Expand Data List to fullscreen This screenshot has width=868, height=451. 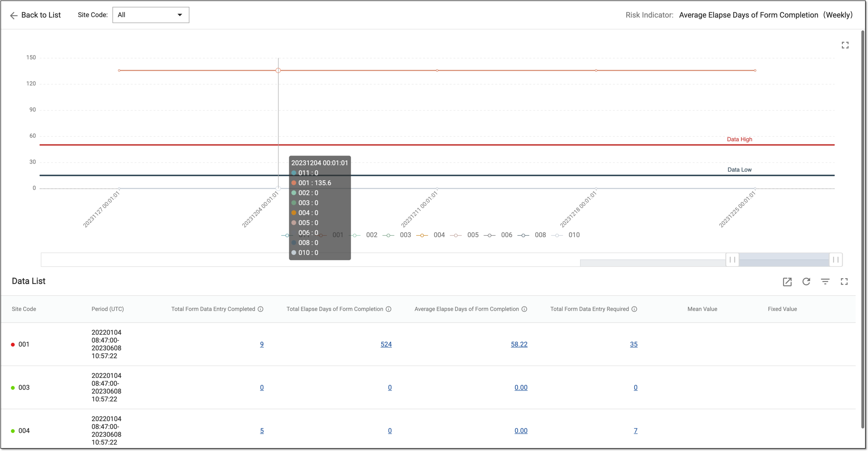coord(844,282)
